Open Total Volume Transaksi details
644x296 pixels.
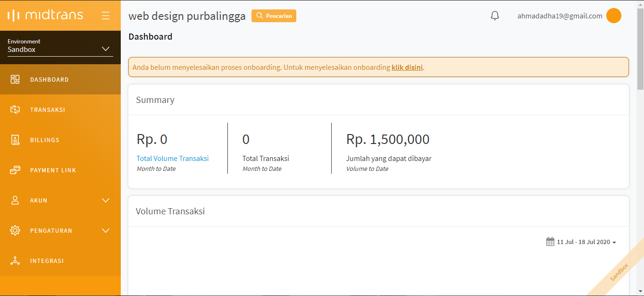(x=172, y=159)
